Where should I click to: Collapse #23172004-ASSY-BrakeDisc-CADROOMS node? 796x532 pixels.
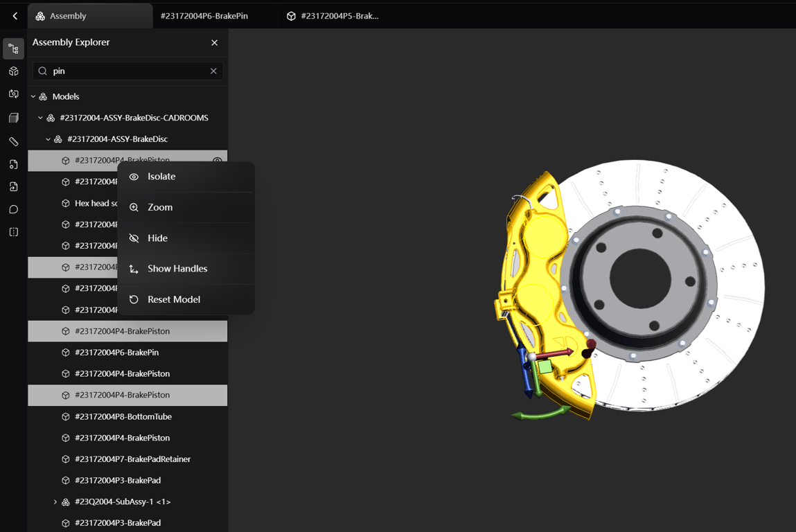41,118
